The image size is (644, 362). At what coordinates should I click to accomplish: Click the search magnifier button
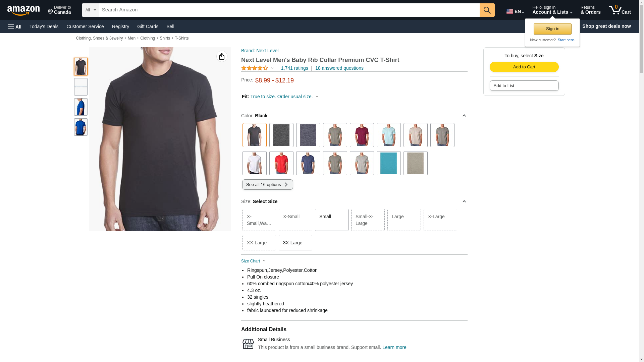pos(487,10)
